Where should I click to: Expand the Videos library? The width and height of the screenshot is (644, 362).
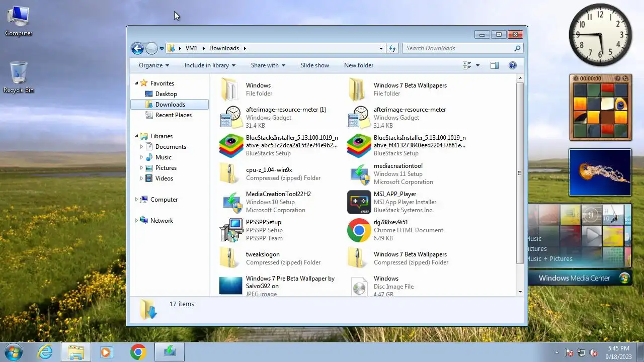(x=141, y=178)
